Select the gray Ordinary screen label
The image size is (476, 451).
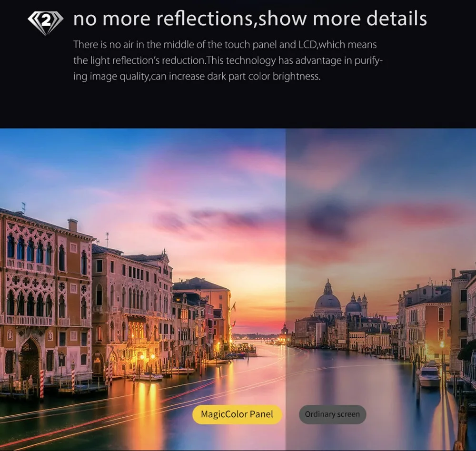332,414
